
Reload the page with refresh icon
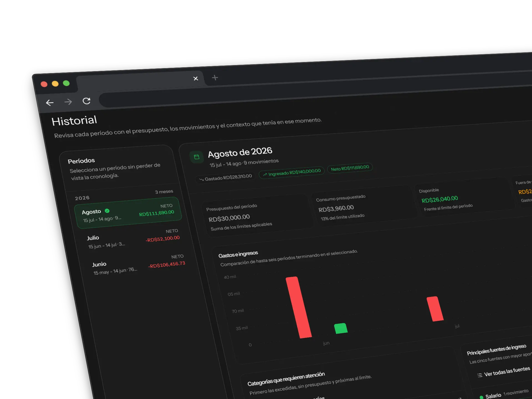click(x=86, y=101)
